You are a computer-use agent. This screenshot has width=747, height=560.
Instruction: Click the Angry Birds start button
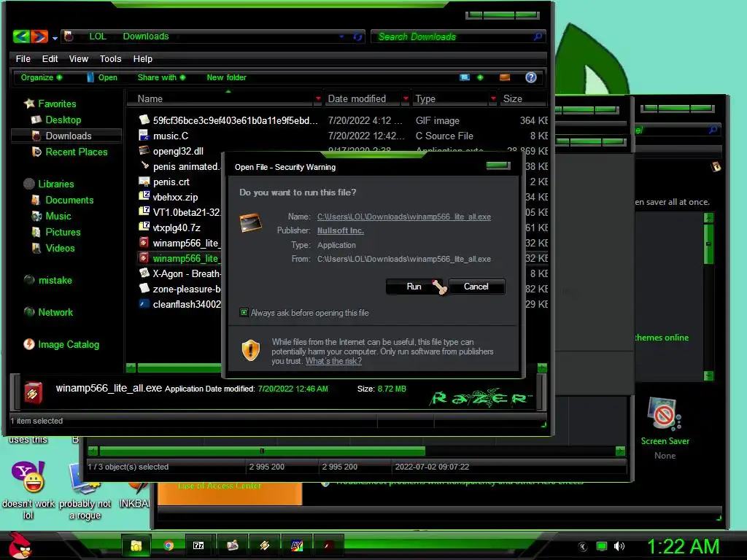(19, 545)
